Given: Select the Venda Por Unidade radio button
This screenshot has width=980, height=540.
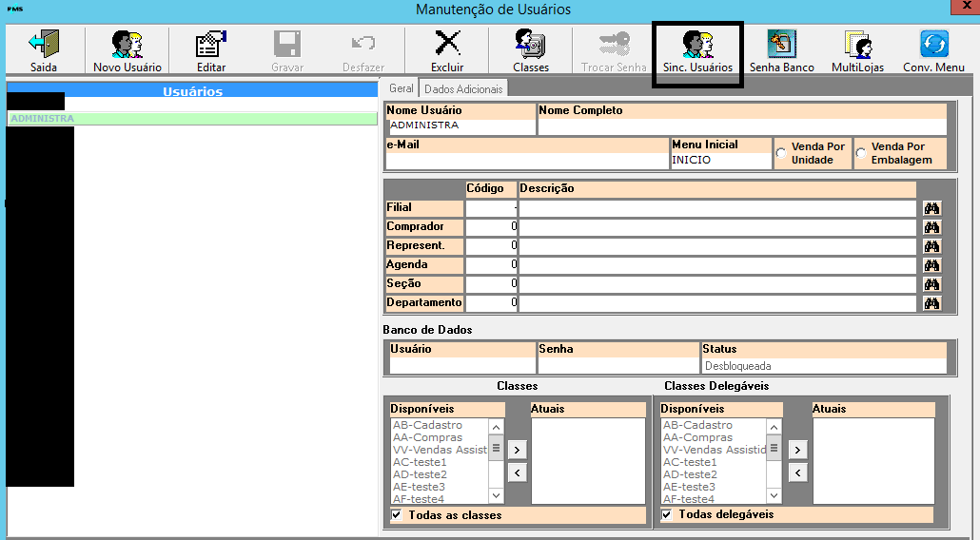Looking at the screenshot, I should tap(780, 153).
